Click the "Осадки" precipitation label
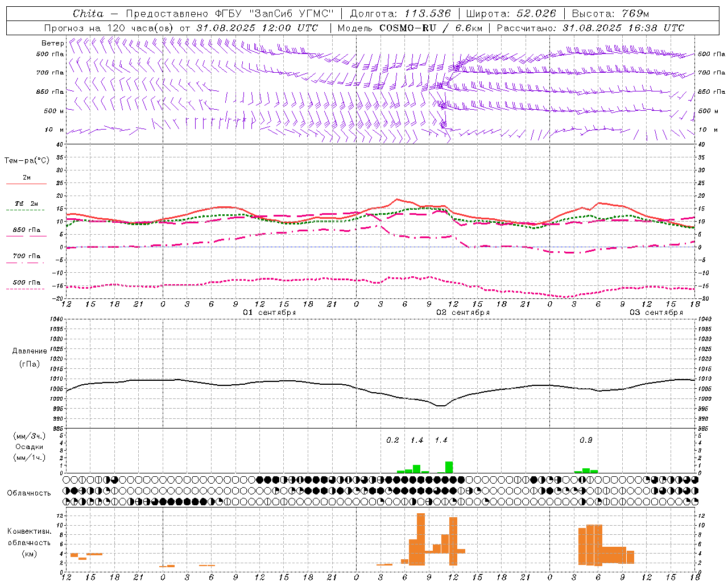Screen dimensions: 728x582 [30, 447]
